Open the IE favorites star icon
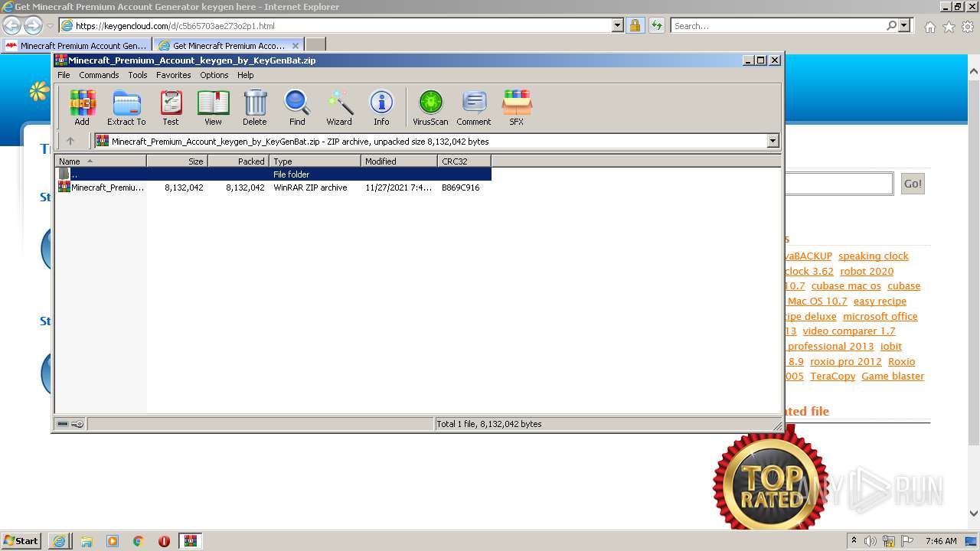Image resolution: width=980 pixels, height=551 pixels. 949,27
